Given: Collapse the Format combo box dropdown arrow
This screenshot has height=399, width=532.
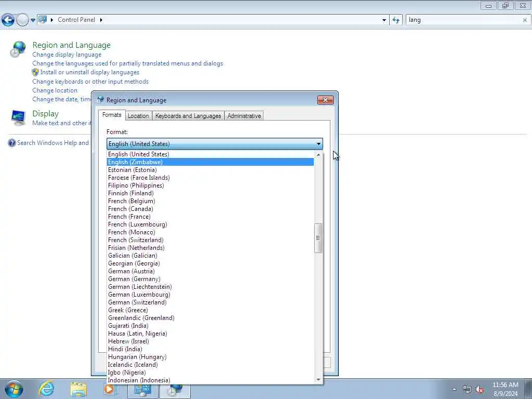Looking at the screenshot, I should (318, 144).
